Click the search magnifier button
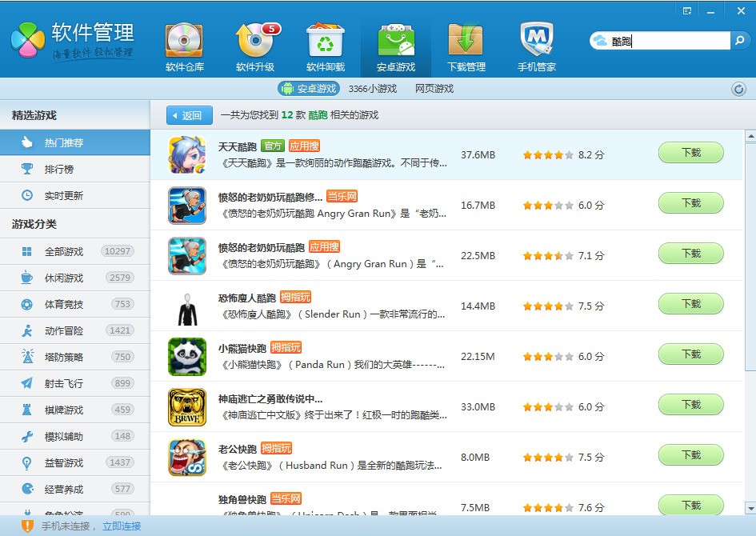Image resolution: width=756 pixels, height=536 pixels. coord(739,41)
